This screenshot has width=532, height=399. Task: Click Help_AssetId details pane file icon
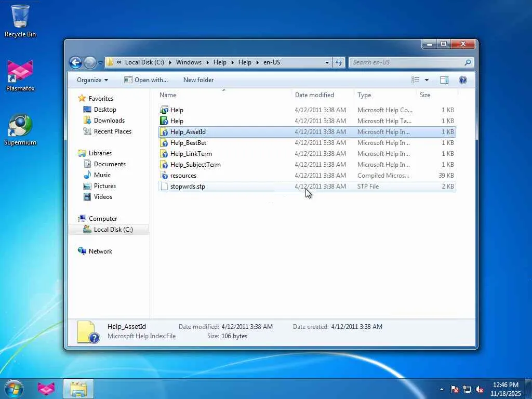click(x=88, y=332)
